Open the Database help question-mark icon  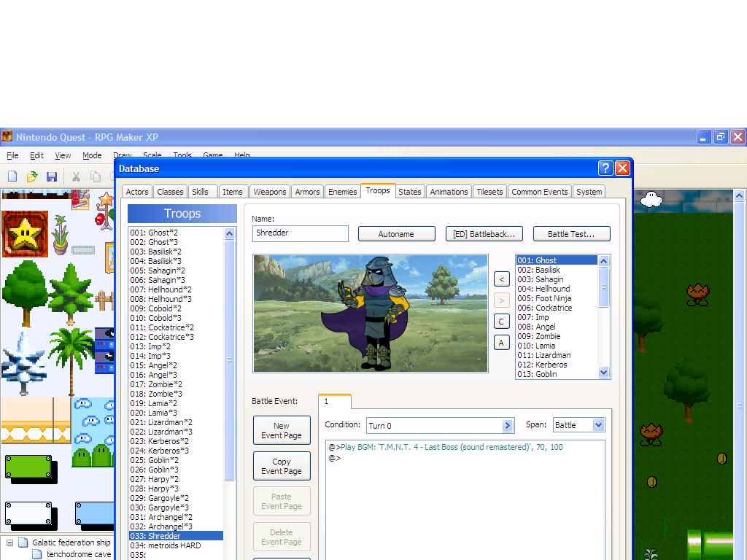pyautogui.click(x=605, y=168)
